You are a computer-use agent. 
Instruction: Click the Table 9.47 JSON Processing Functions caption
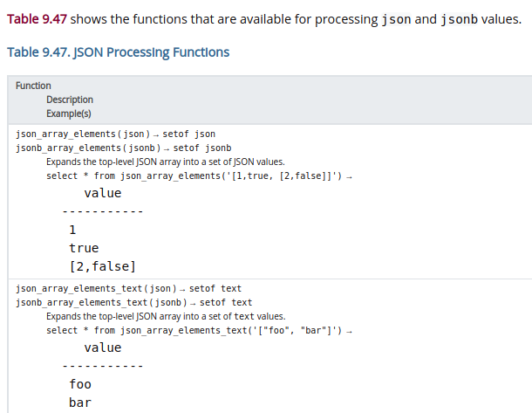pyautogui.click(x=118, y=52)
